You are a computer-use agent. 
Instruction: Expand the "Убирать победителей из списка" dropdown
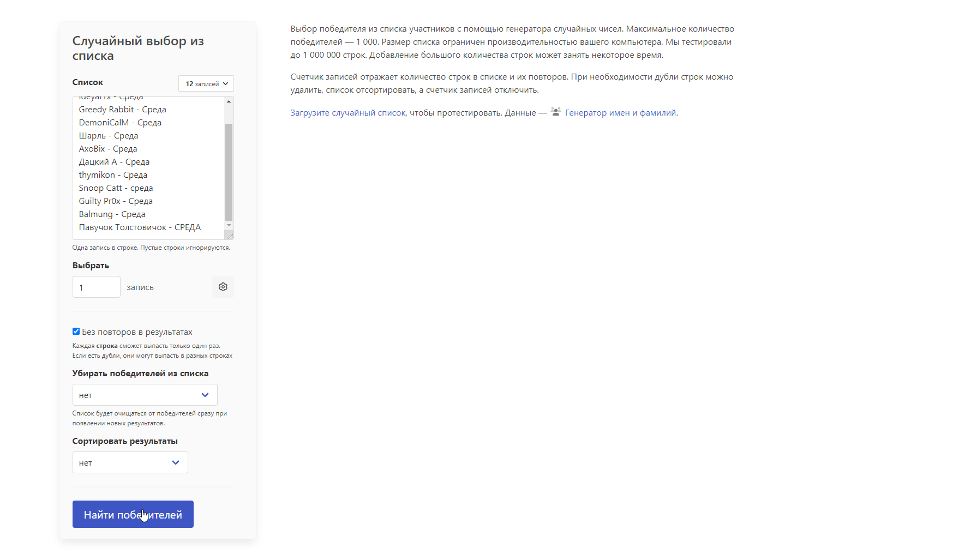click(x=145, y=395)
